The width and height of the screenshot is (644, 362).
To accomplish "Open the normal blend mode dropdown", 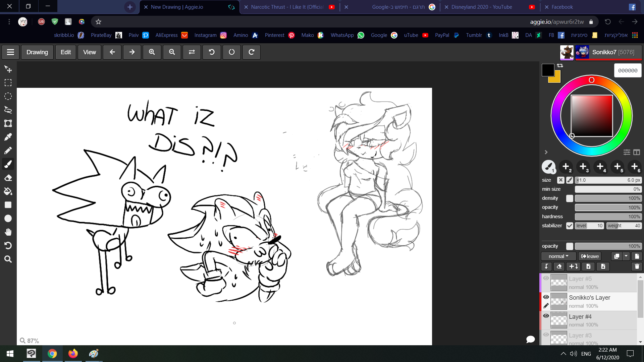I will click(558, 256).
